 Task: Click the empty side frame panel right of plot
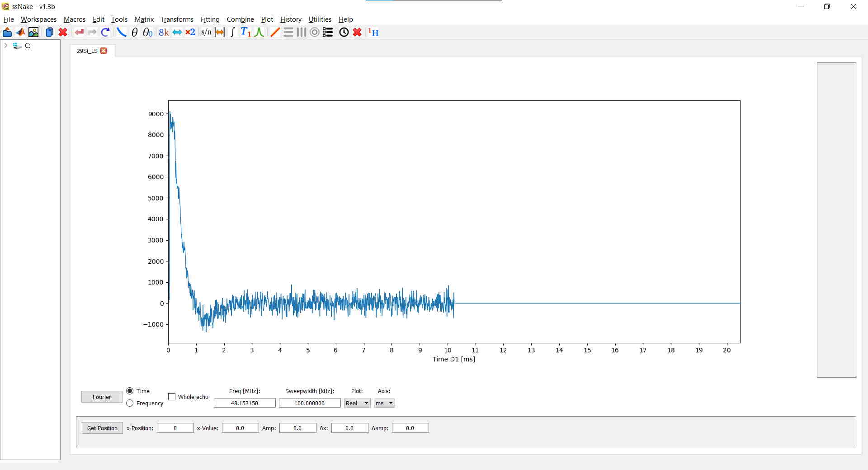[836, 220]
